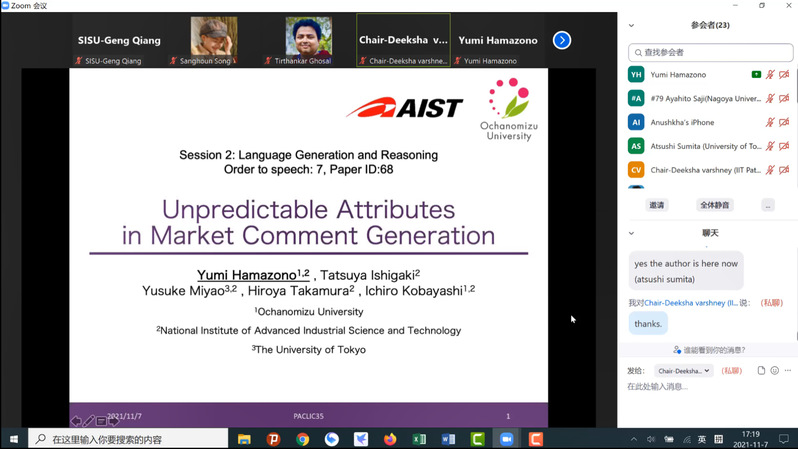The width and height of the screenshot is (798, 449).
Task: Toggle Atsushi Sumita's microphone mute icon
Action: click(x=770, y=146)
